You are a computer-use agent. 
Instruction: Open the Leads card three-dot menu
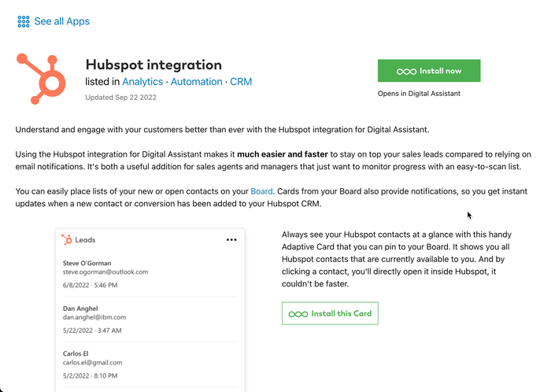231,240
